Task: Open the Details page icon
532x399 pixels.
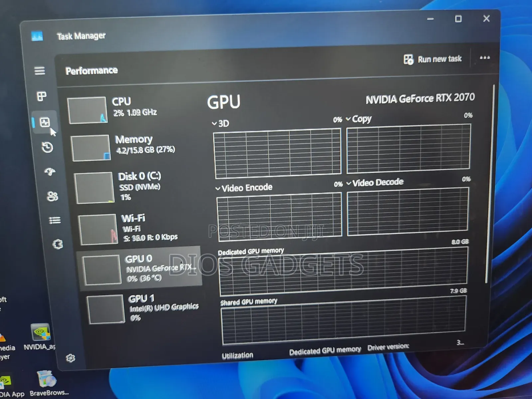Action: [x=55, y=220]
